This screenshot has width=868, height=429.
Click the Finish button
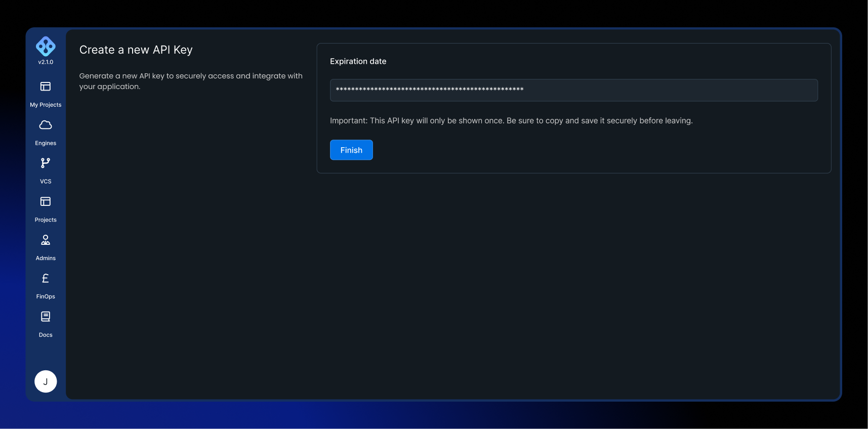[351, 150]
